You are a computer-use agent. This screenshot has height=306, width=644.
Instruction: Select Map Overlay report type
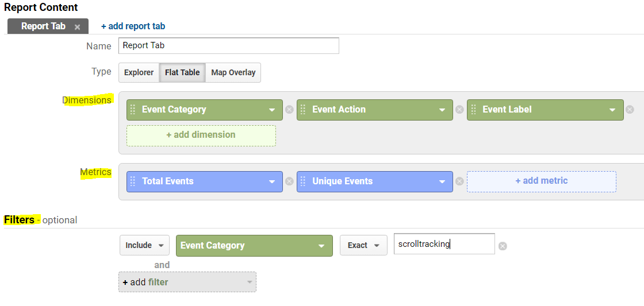click(233, 72)
